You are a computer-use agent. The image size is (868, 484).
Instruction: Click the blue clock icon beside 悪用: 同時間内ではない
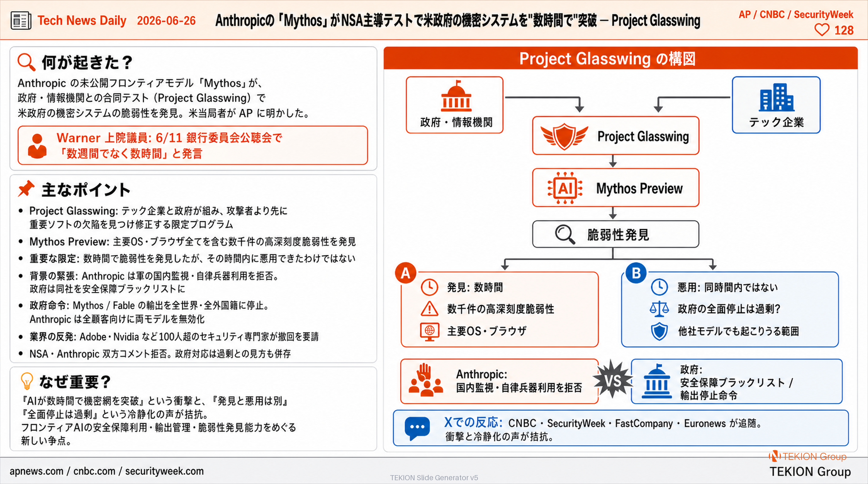click(x=659, y=287)
